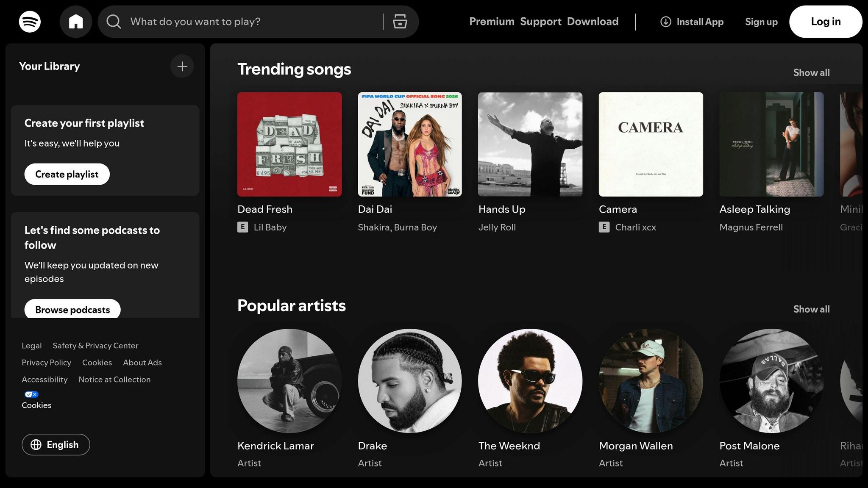Click 'Asleep Talking' song title
This screenshot has height=488, width=868.
click(x=755, y=209)
